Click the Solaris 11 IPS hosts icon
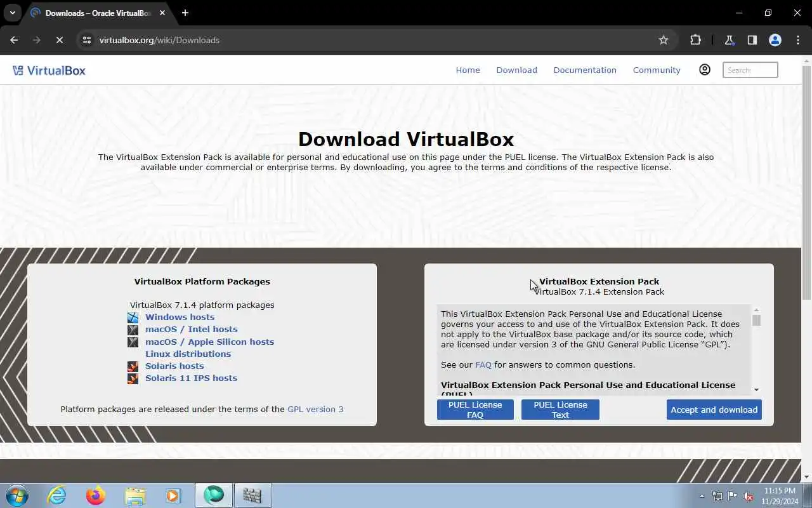This screenshot has width=812, height=508. [133, 378]
